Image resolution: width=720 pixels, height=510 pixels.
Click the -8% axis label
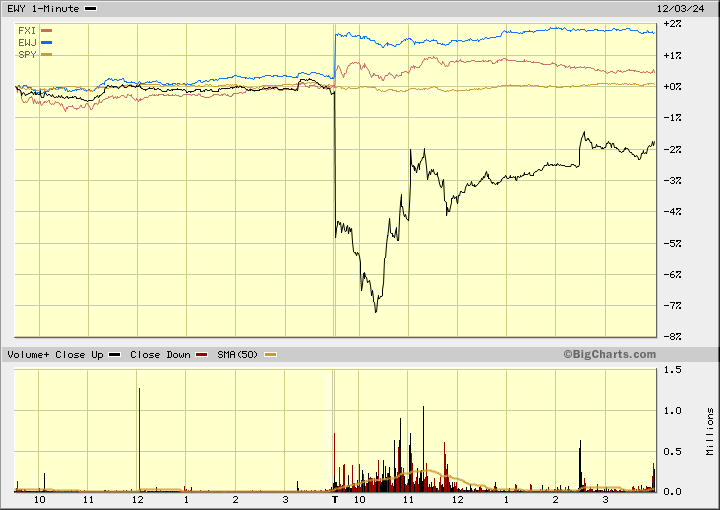672,336
